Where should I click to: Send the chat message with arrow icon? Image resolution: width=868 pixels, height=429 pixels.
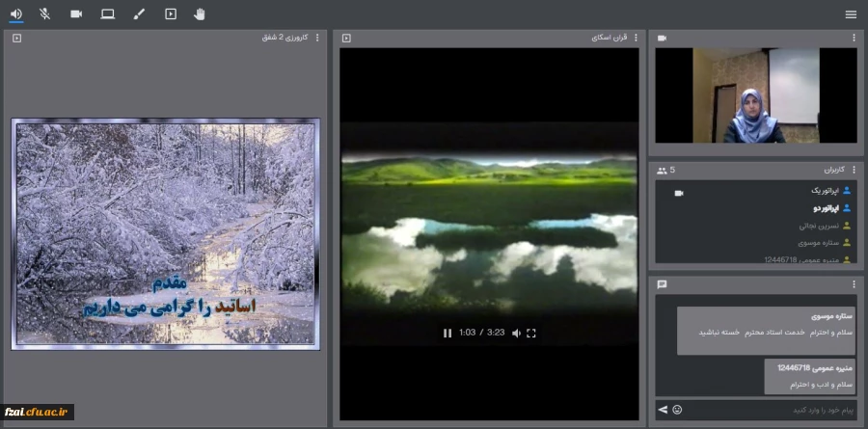click(663, 410)
